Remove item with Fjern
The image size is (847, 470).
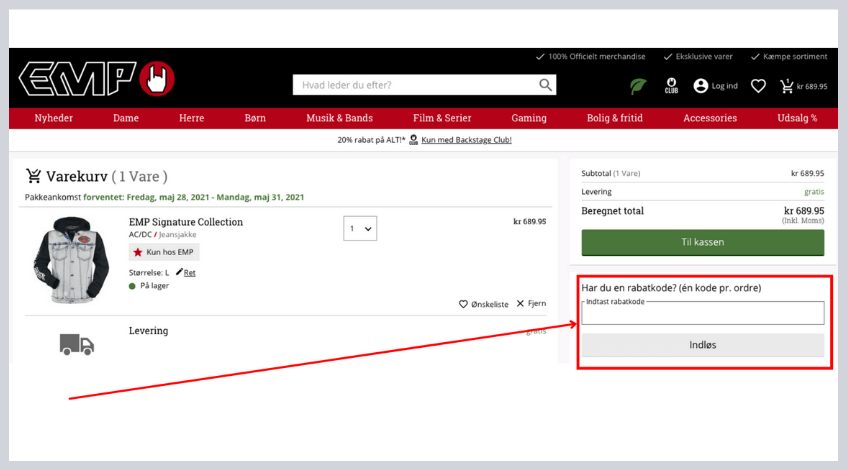531,303
